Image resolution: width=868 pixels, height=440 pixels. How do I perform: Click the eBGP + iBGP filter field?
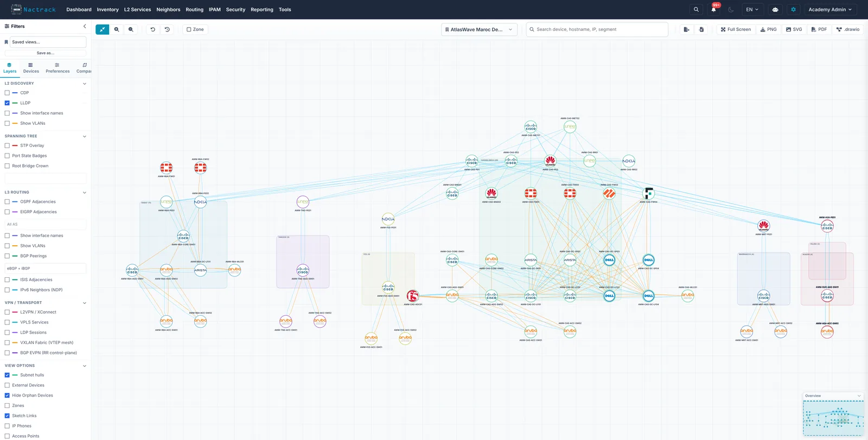click(x=46, y=269)
